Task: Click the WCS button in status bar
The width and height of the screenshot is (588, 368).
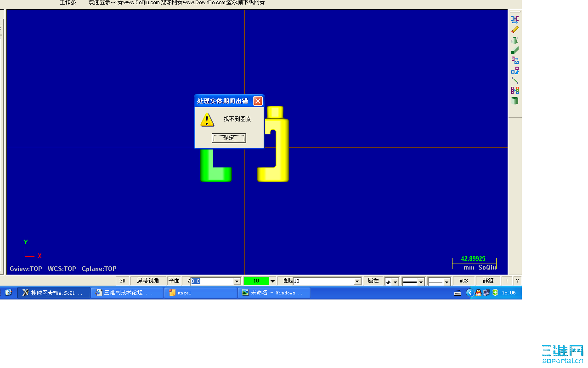Action: point(464,281)
